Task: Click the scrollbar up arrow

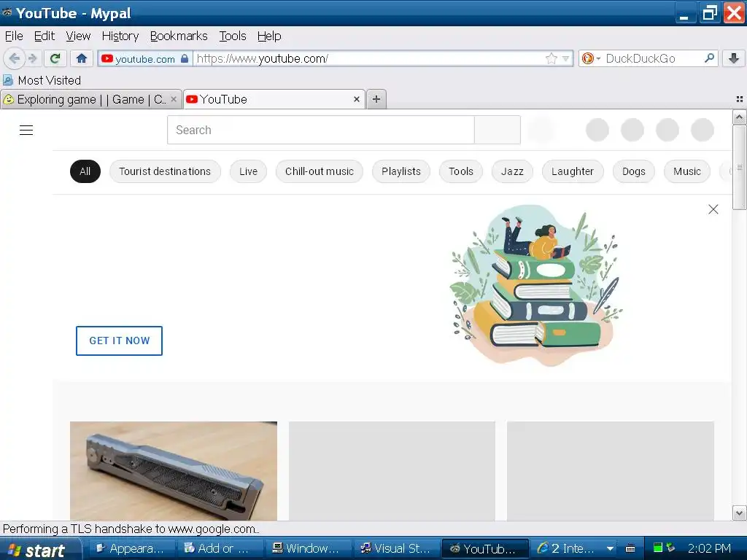Action: [739, 117]
